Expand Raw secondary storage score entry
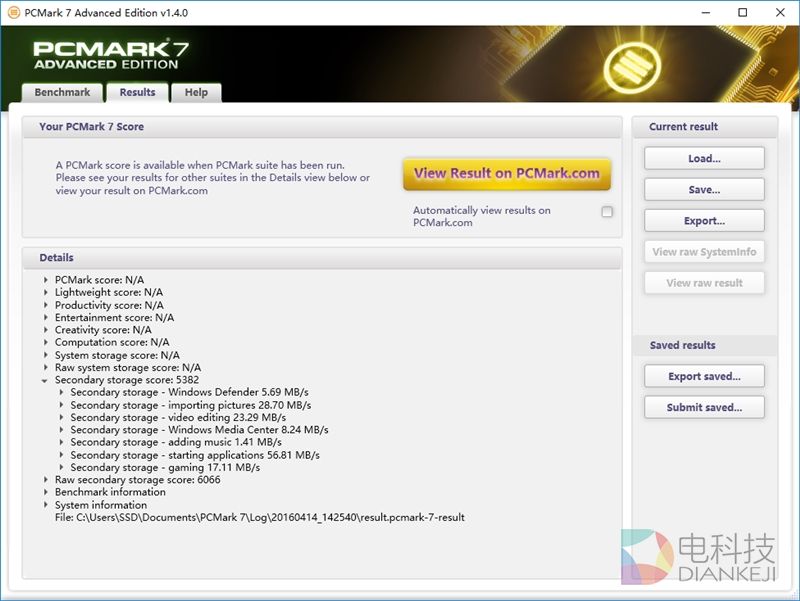800x601 pixels. point(45,480)
